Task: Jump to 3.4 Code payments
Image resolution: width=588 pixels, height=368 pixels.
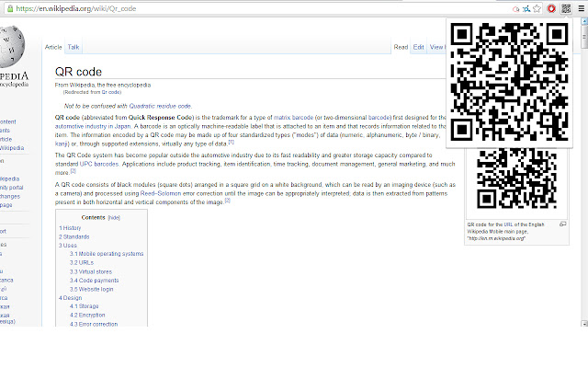Action: [x=94, y=281]
